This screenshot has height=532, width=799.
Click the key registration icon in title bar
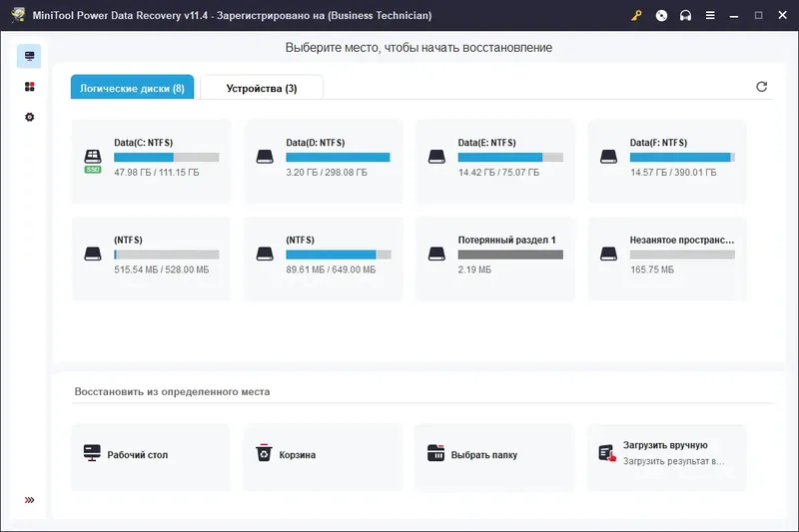click(x=636, y=15)
